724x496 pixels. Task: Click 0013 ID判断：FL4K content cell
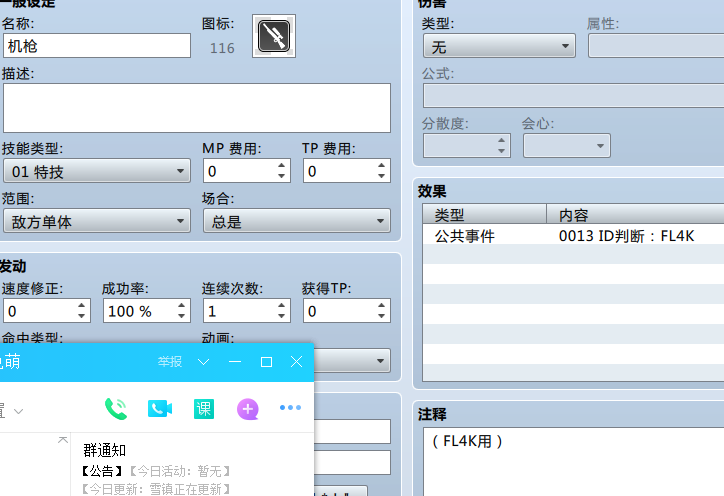(x=626, y=236)
